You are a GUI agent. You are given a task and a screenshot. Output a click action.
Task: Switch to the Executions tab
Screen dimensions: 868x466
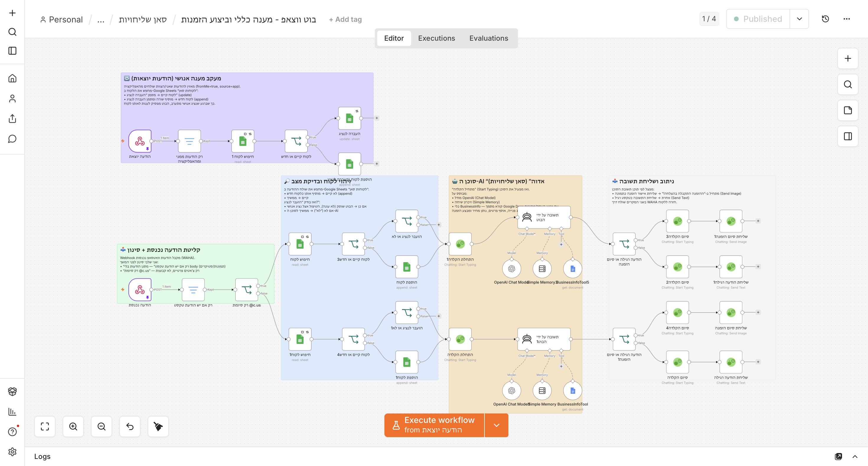[436, 38]
